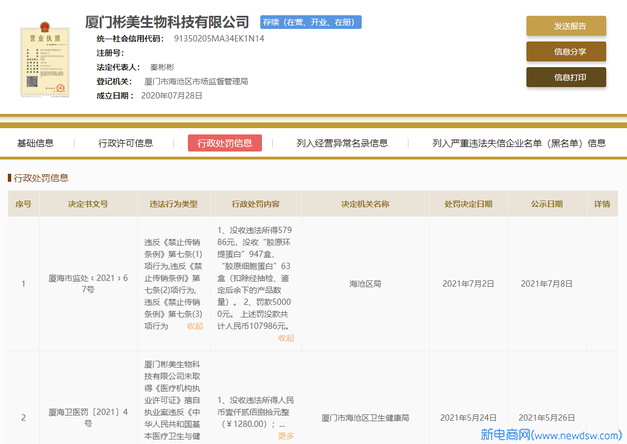Click authority cell 厦门市海沧区卫生健康局
This screenshot has height=444, width=627.
[x=365, y=418]
